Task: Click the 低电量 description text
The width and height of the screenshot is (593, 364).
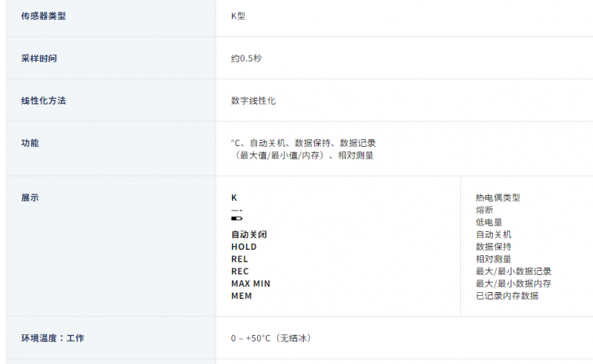Action: point(488,222)
